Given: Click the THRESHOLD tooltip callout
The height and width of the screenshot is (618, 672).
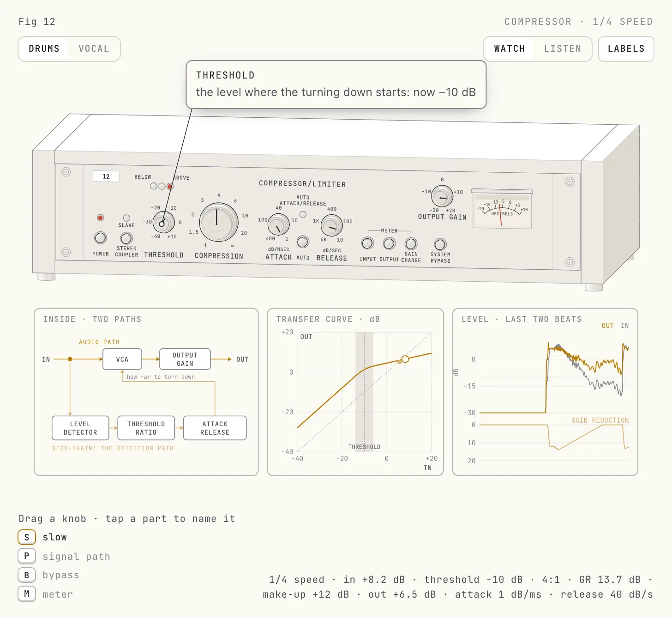Looking at the screenshot, I should click(336, 85).
